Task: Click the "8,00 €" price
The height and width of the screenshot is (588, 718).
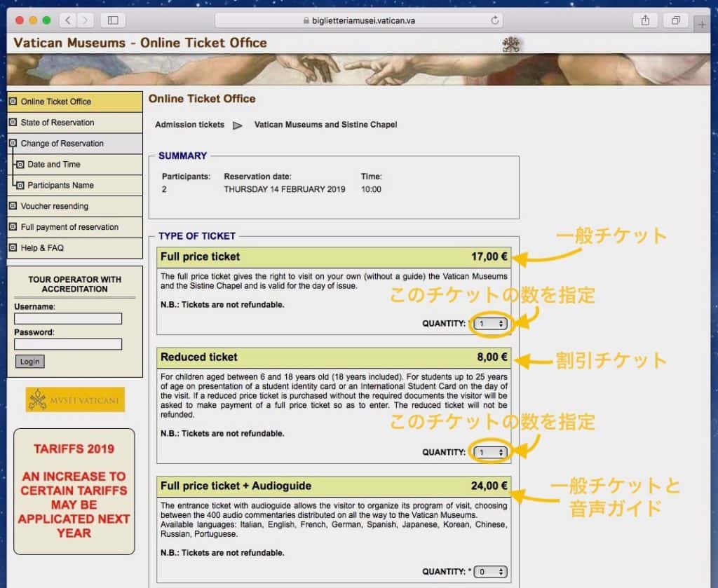Action: pos(492,357)
